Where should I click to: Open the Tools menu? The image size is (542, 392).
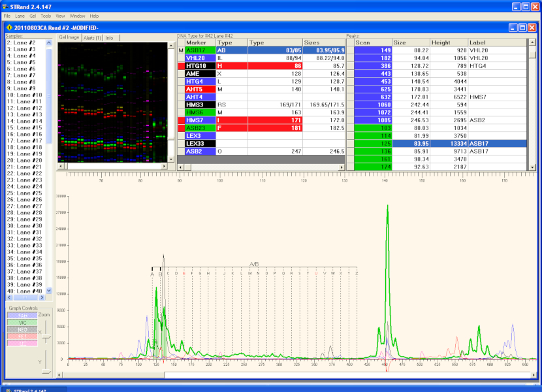[x=46, y=16]
